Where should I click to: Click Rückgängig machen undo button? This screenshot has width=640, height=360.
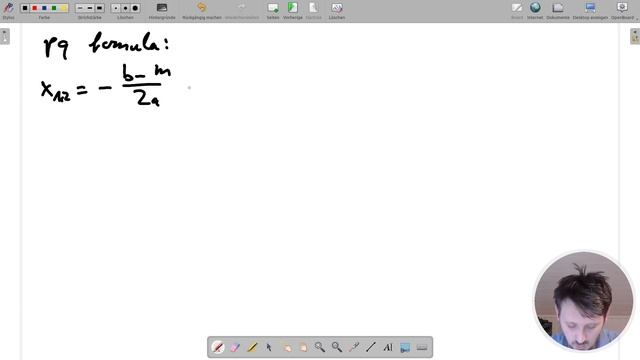click(202, 10)
